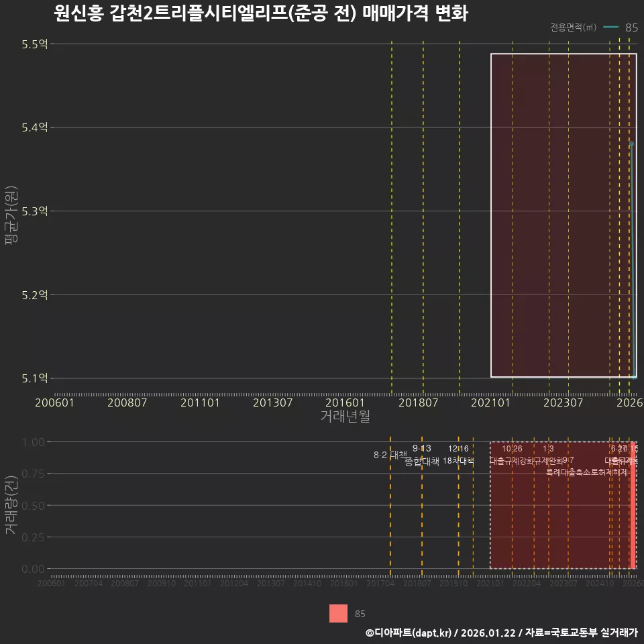Image resolution: width=644 pixels, height=644 pixels.
Task: Select the teal 85㎡ legend line icon
Action: [610, 28]
